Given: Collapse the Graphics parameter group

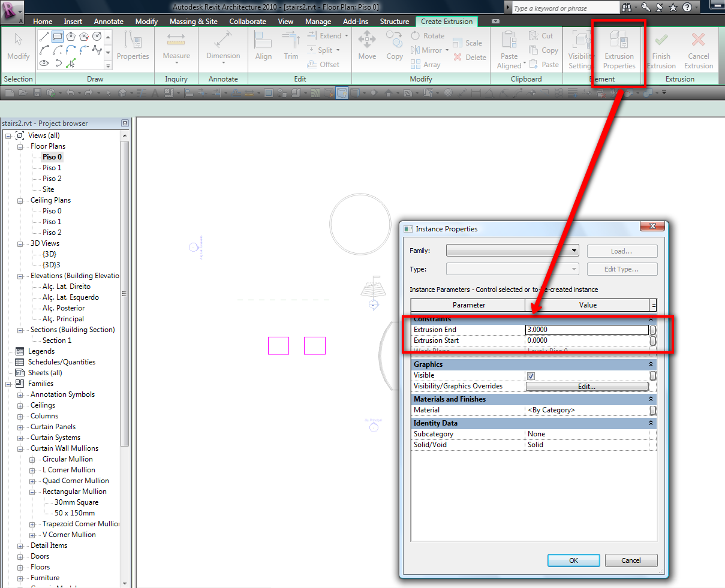Looking at the screenshot, I should (x=651, y=364).
